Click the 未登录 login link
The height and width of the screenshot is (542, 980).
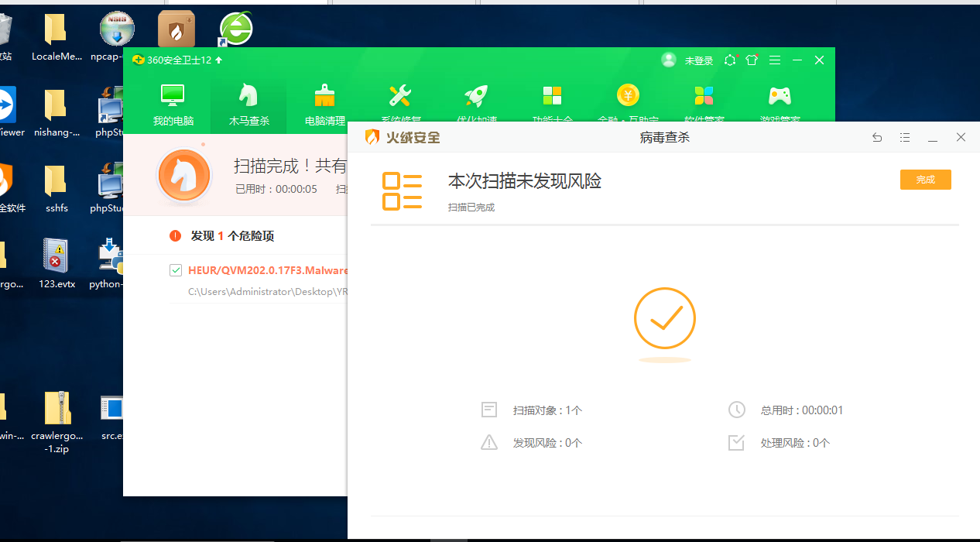(698, 60)
